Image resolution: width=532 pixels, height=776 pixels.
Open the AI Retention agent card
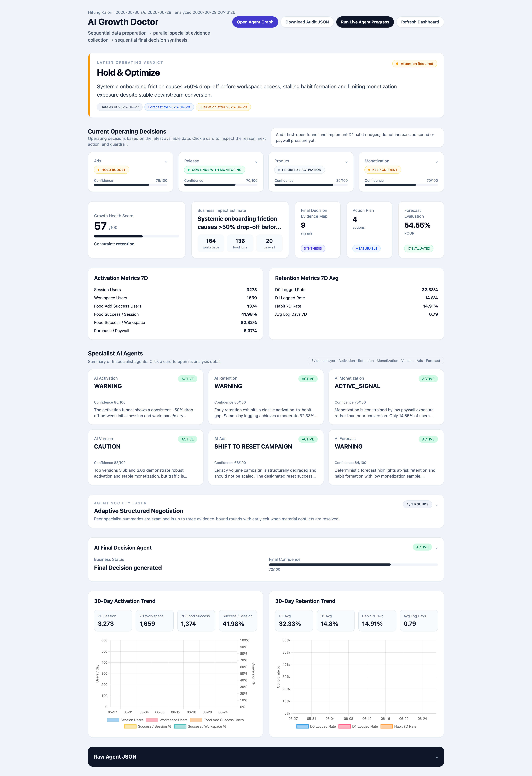[266, 397]
